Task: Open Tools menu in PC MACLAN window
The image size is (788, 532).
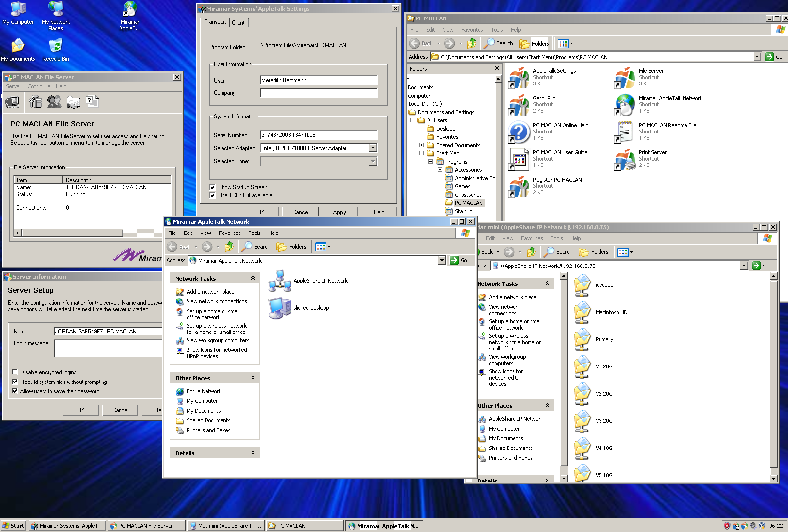Action: pos(497,30)
